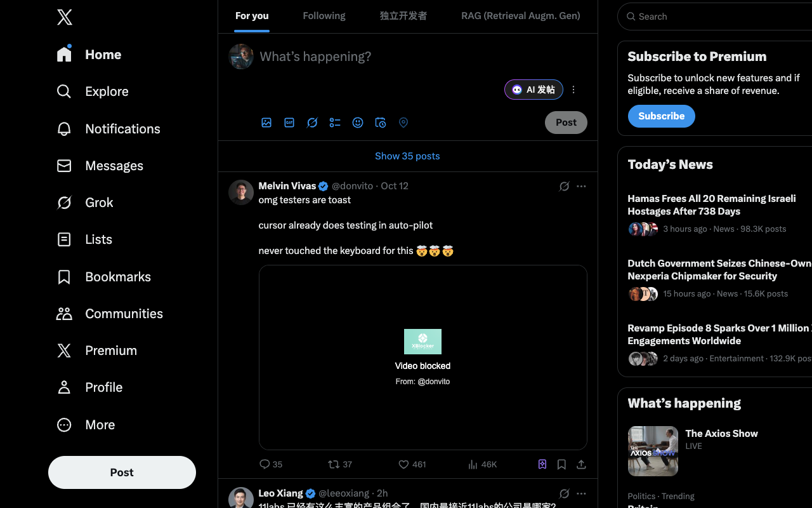The image size is (812, 508).
Task: Open Bookmarks from the sidebar
Action: [x=104, y=277]
